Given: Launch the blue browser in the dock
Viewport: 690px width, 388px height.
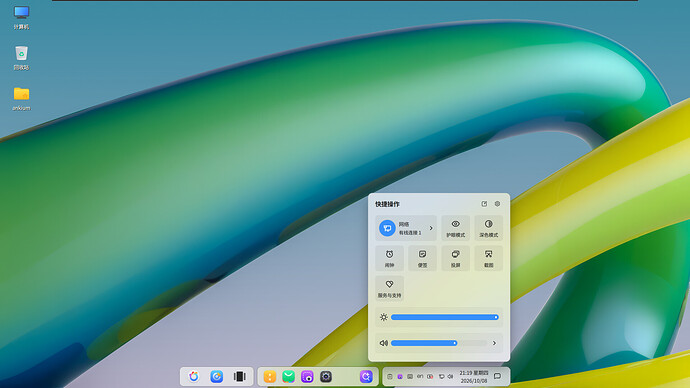Looking at the screenshot, I should [x=217, y=377].
